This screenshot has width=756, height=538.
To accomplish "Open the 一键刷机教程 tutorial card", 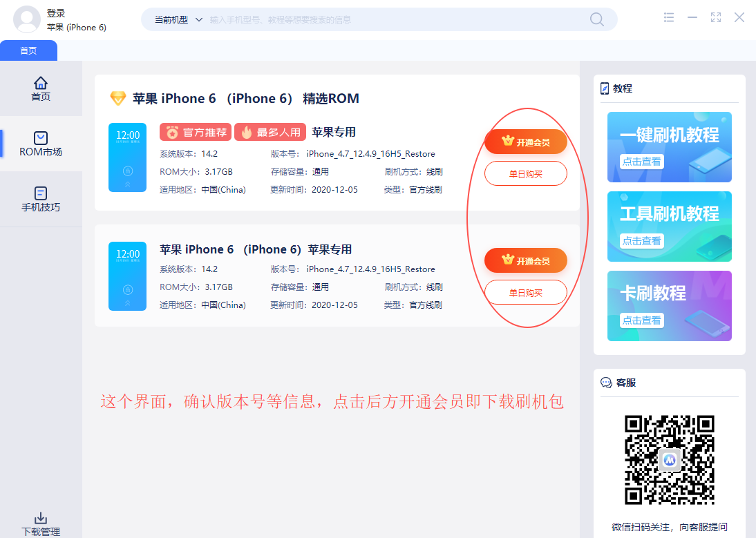I will tap(669, 147).
